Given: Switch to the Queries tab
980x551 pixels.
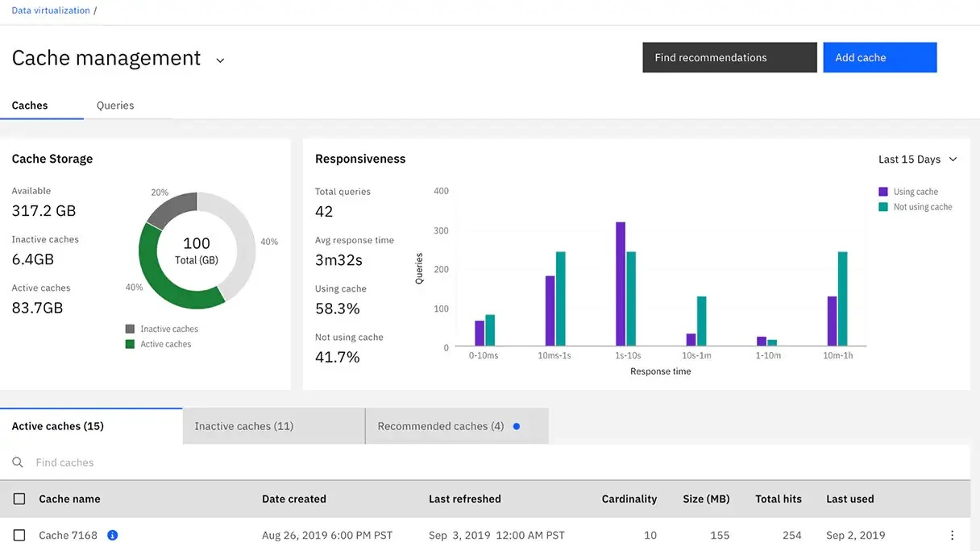Looking at the screenshot, I should [115, 106].
